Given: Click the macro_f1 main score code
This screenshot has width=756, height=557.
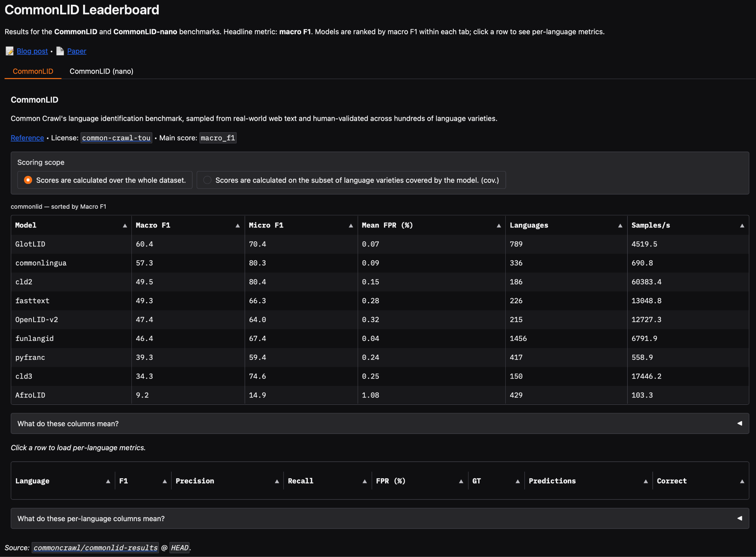Looking at the screenshot, I should pos(218,138).
